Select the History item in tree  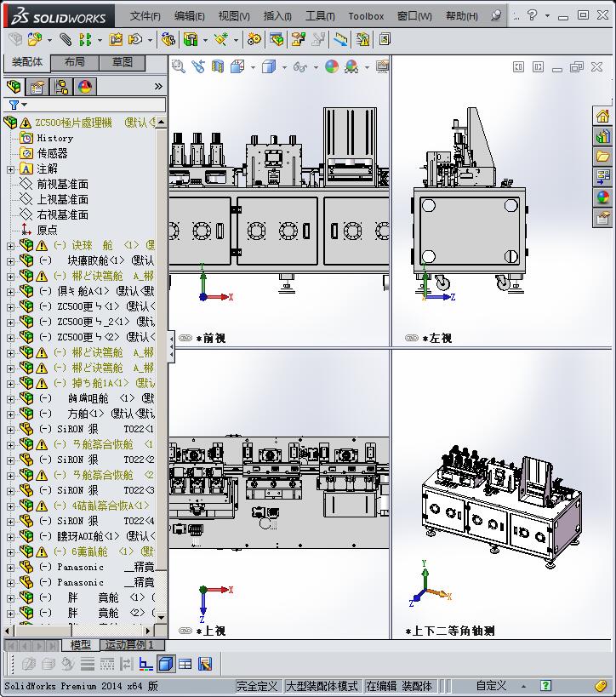[x=54, y=138]
